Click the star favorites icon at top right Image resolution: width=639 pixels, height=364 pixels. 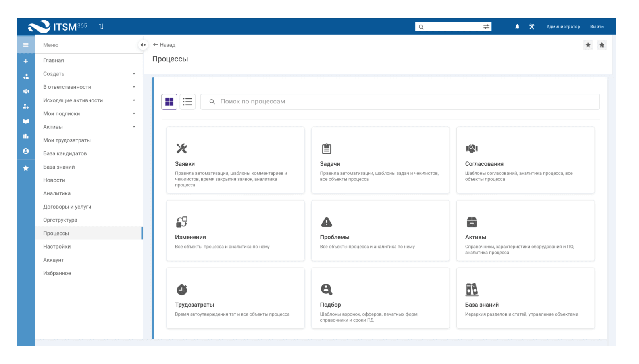pos(588,45)
